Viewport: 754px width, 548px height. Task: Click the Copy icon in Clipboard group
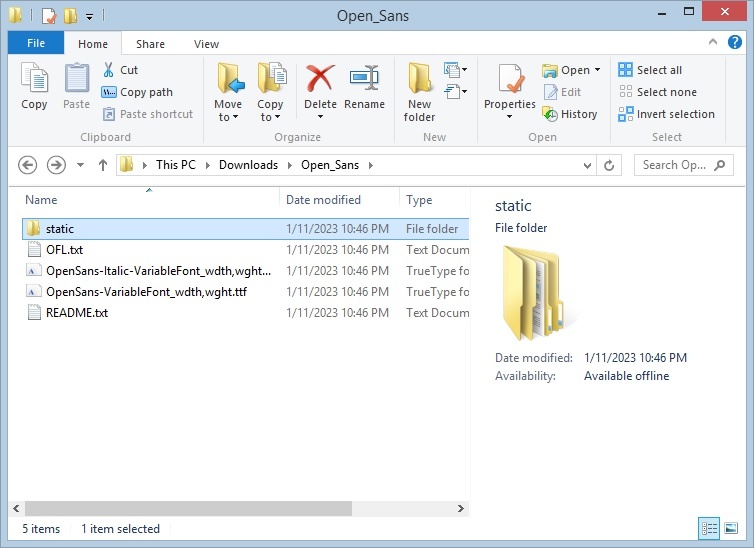tap(34, 78)
